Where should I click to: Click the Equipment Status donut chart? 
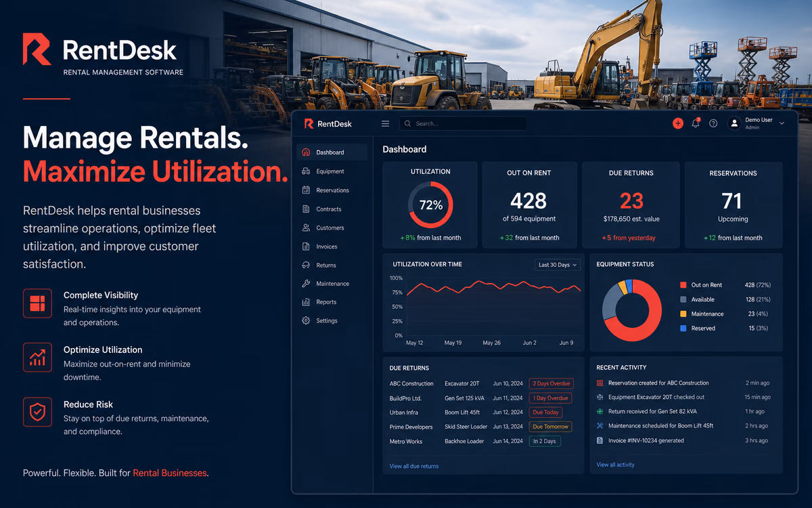click(633, 310)
